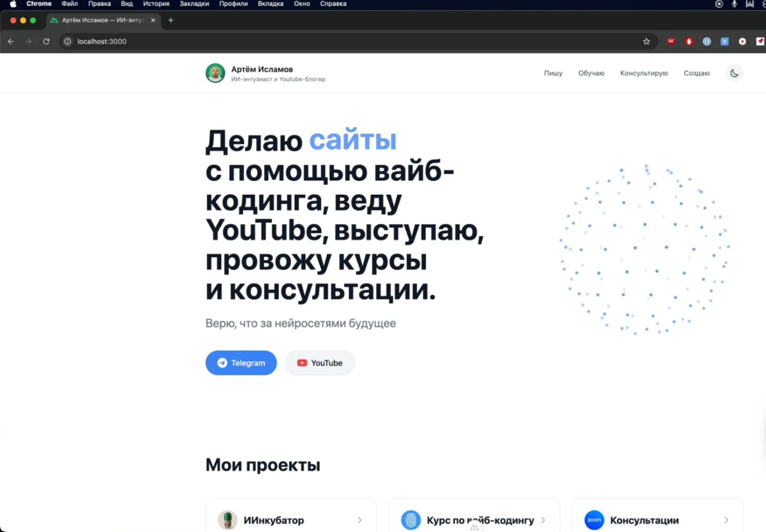
Task: Click the Мои проекты heading
Action: 263,465
